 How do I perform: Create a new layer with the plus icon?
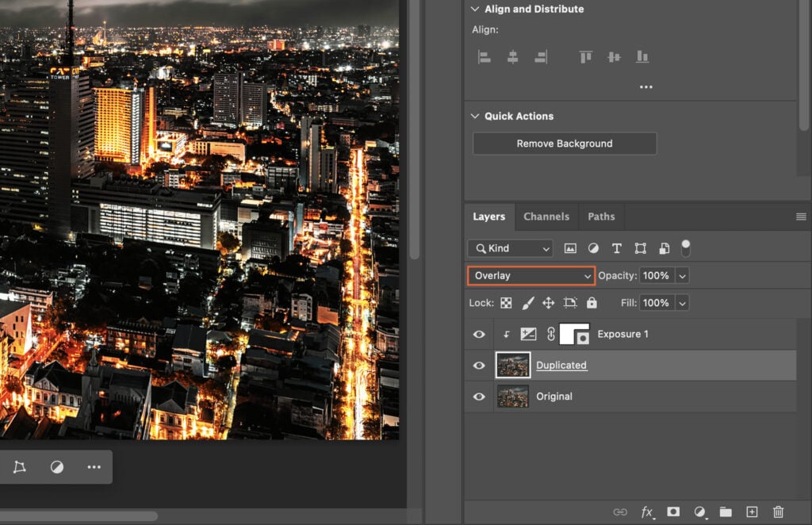click(752, 512)
